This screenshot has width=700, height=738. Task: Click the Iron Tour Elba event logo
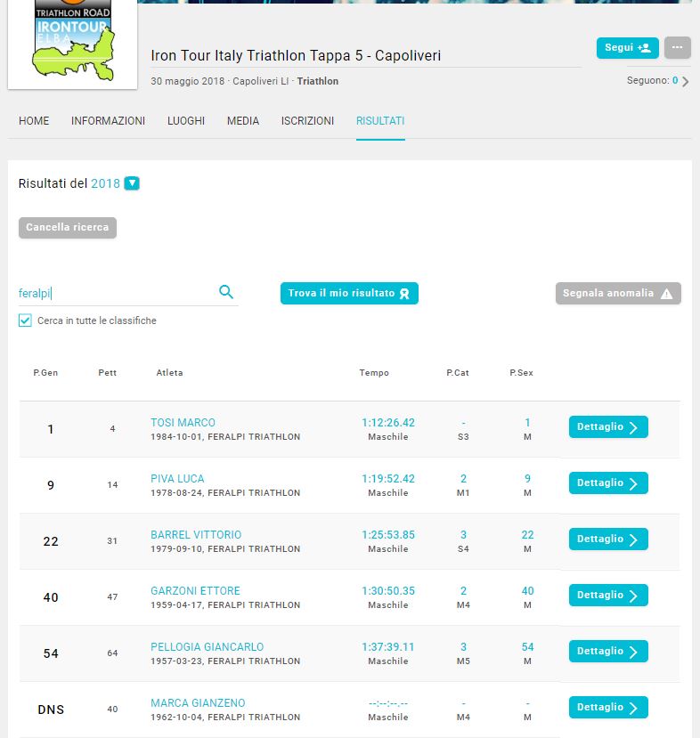(x=72, y=44)
